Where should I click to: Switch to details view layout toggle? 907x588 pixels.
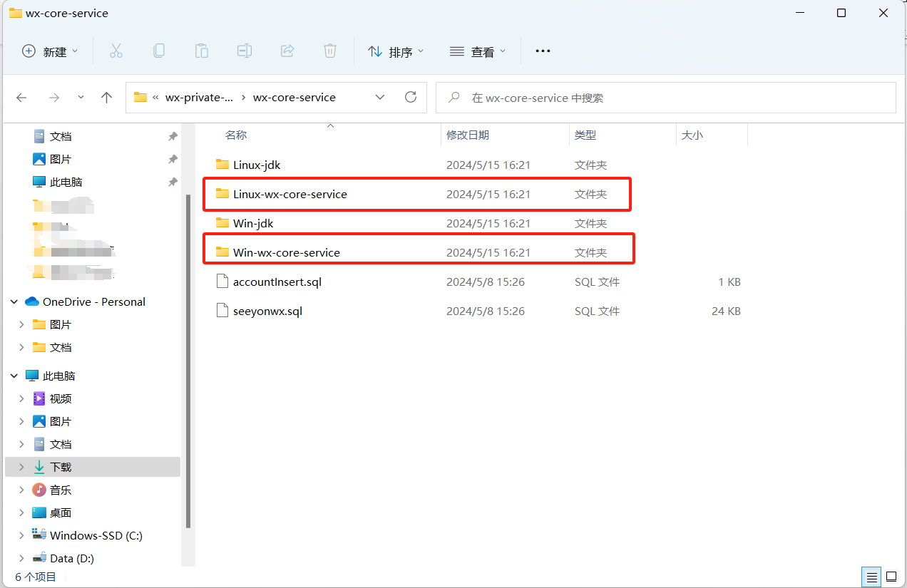click(x=871, y=576)
